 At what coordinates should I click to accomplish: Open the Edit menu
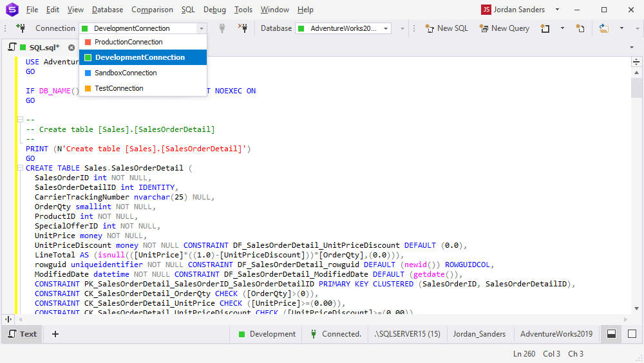click(53, 10)
